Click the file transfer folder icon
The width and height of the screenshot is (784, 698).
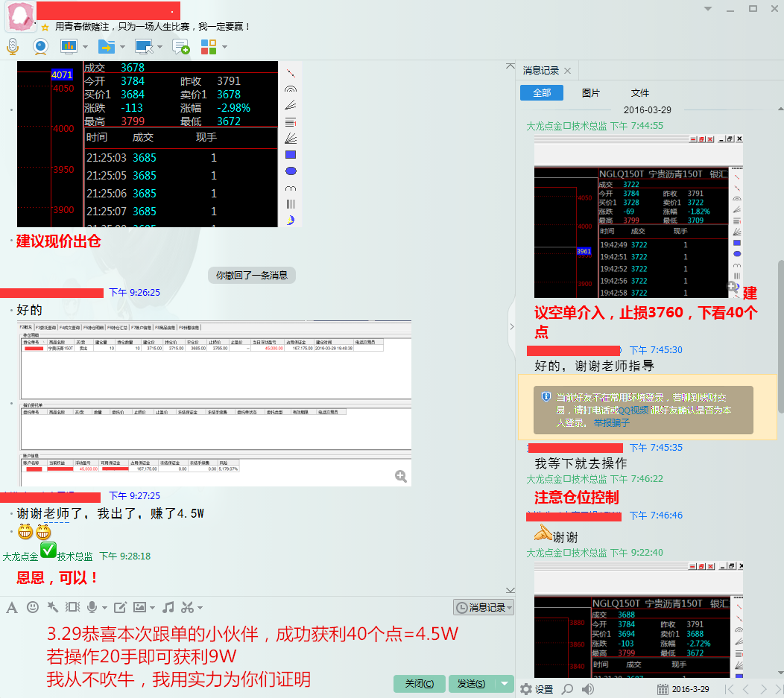[107, 46]
